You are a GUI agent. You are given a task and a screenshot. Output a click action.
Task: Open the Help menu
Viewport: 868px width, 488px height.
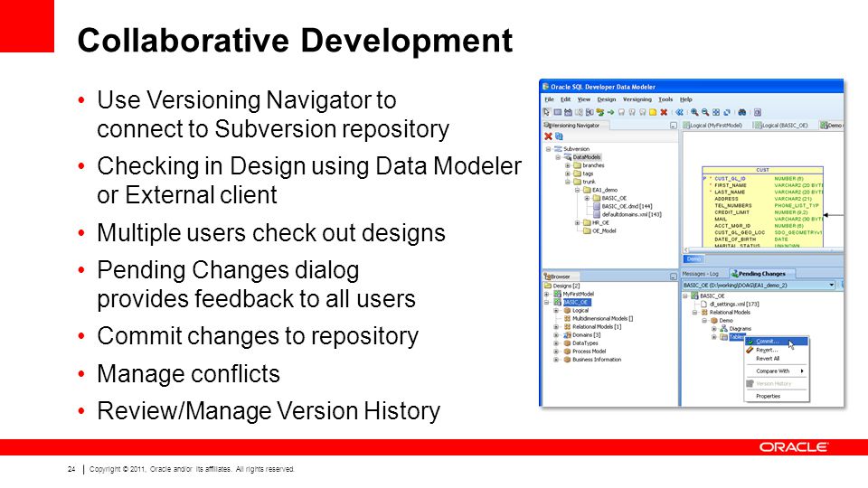(x=686, y=99)
